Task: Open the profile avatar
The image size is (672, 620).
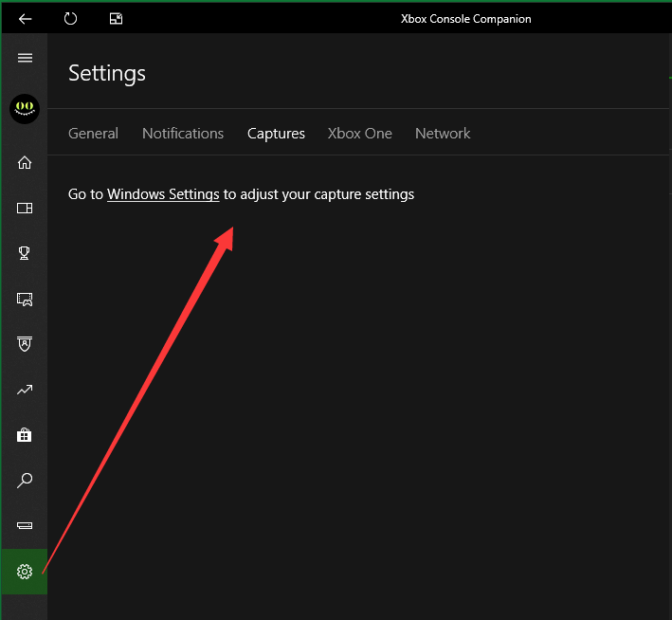Action: point(25,109)
